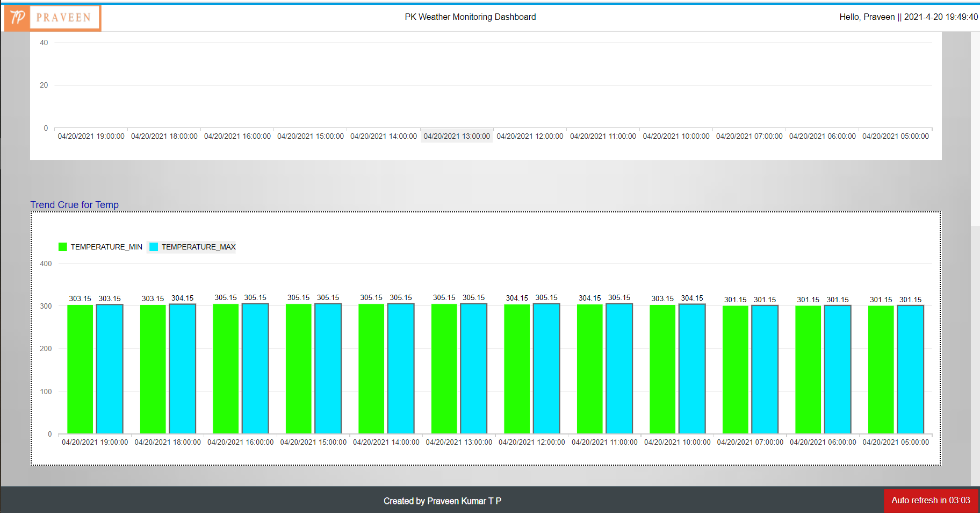Viewport: 980px width, 513px height.
Task: Click green TEMPERATURE_MIN legend color box
Action: tap(63, 247)
